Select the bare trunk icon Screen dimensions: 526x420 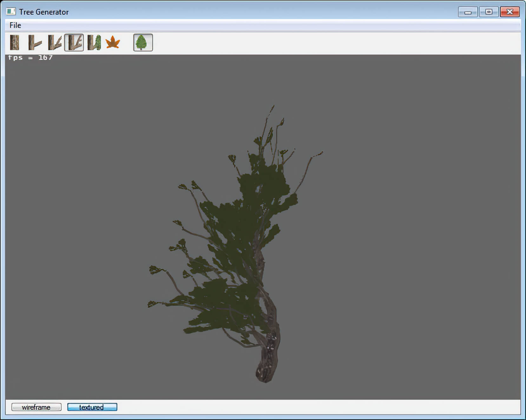[15, 43]
